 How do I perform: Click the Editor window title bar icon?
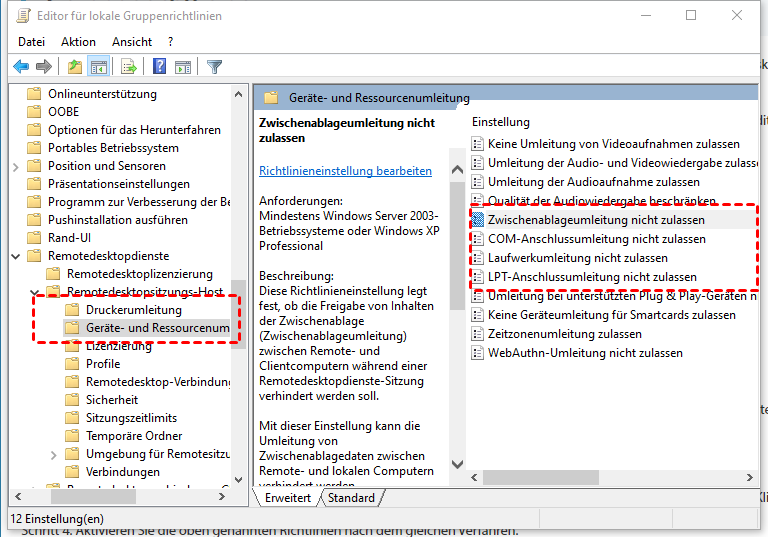tap(24, 16)
